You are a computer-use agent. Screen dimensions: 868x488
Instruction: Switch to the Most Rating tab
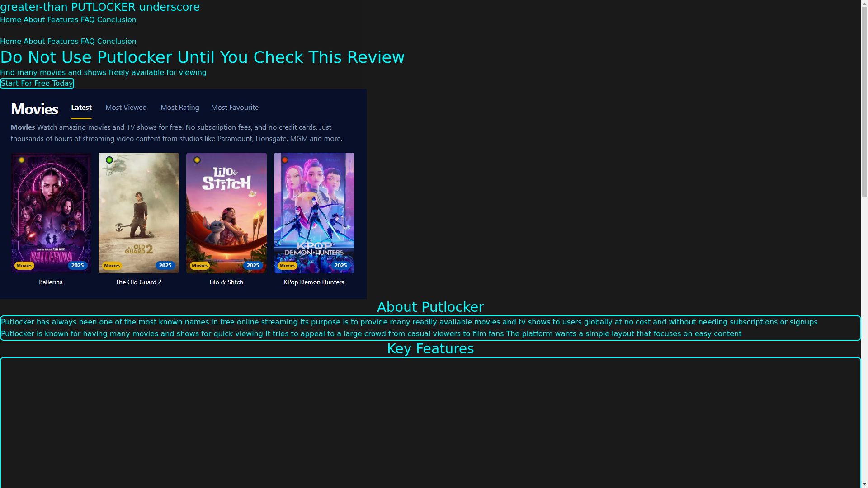180,108
